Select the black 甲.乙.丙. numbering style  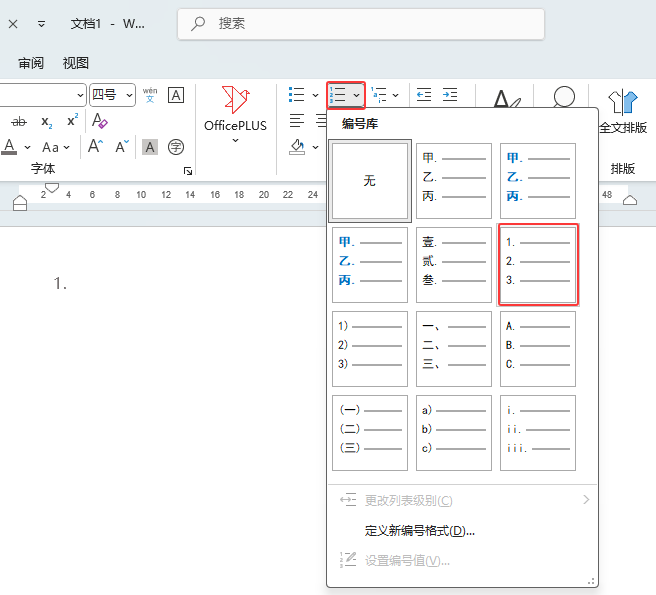point(454,181)
